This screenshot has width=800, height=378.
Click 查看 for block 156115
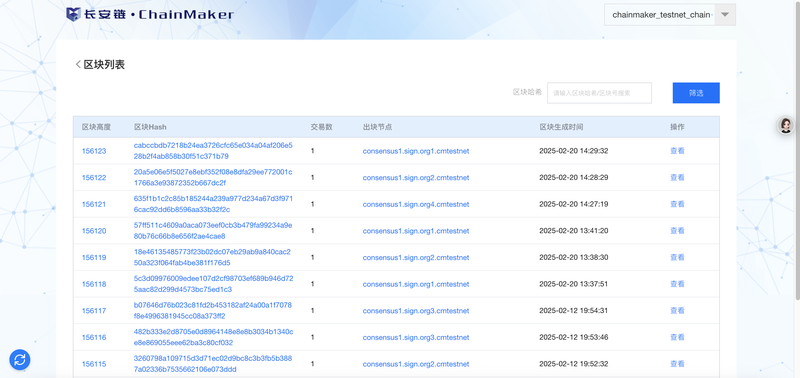pos(677,364)
